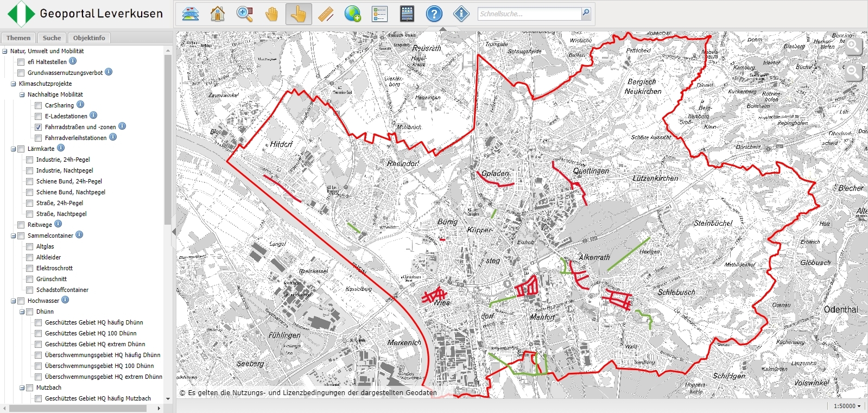Tick the E-Ladestationen checkbox
This screenshot has height=413, width=868.
(39, 116)
